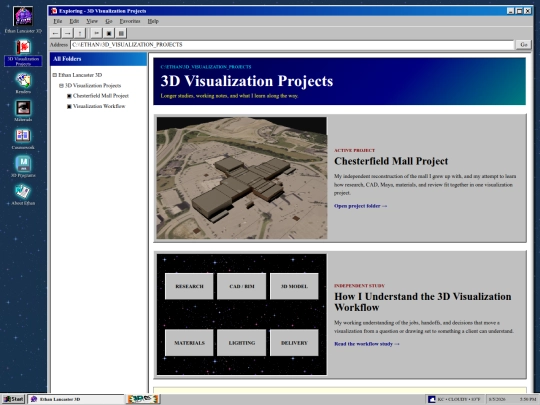Viewport: 540px width, 405px height.
Task: Click the Visualization Workflow tree item icon
Action: click(x=69, y=106)
